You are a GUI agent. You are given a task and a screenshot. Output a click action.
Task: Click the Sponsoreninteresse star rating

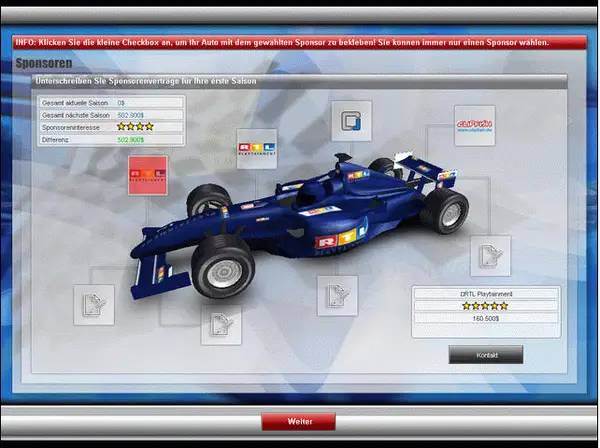click(x=135, y=127)
